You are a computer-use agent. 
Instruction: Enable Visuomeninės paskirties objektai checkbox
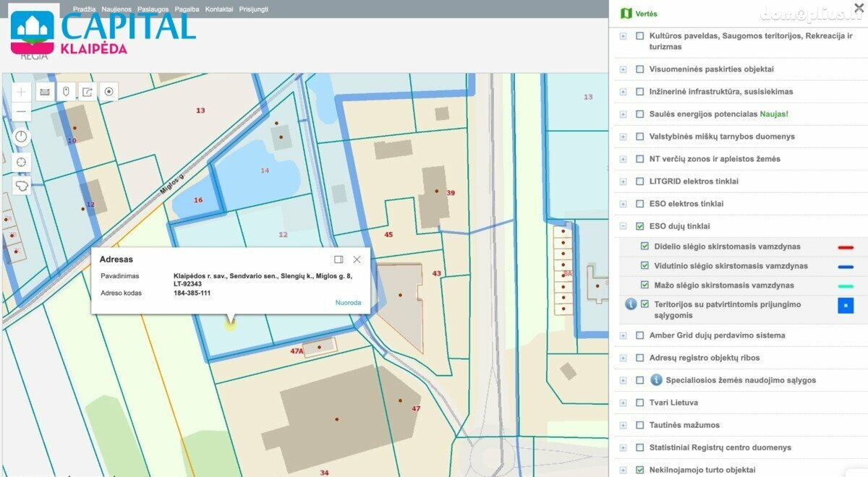639,69
